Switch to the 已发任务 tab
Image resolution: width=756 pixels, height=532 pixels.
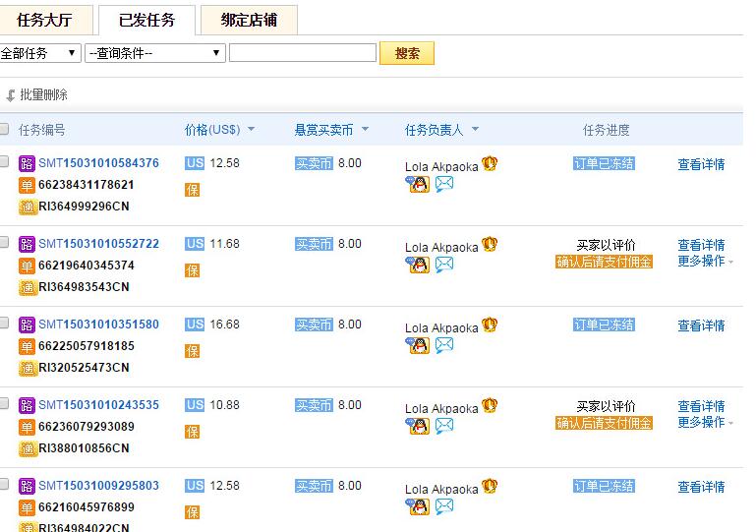click(147, 21)
